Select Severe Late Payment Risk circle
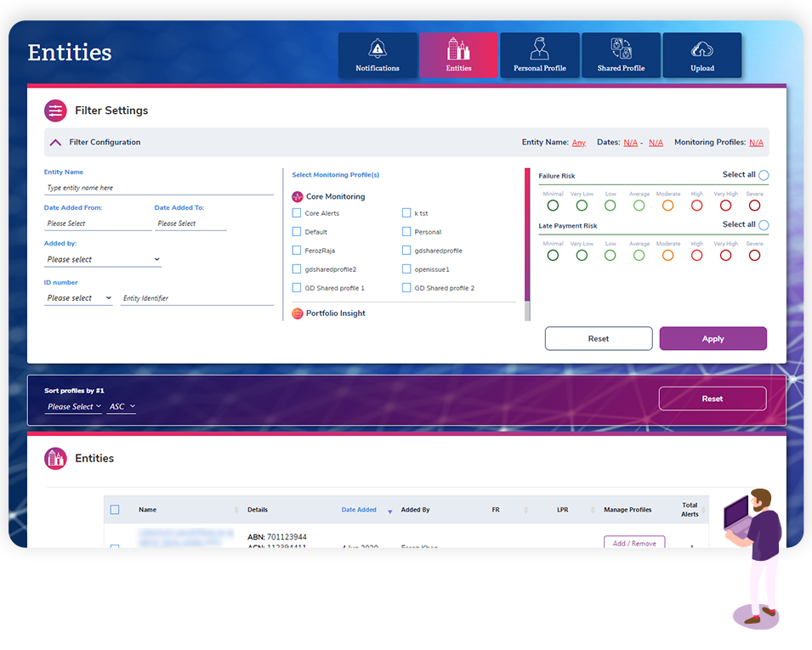Image resolution: width=812 pixels, height=650 pixels. pyautogui.click(x=754, y=255)
